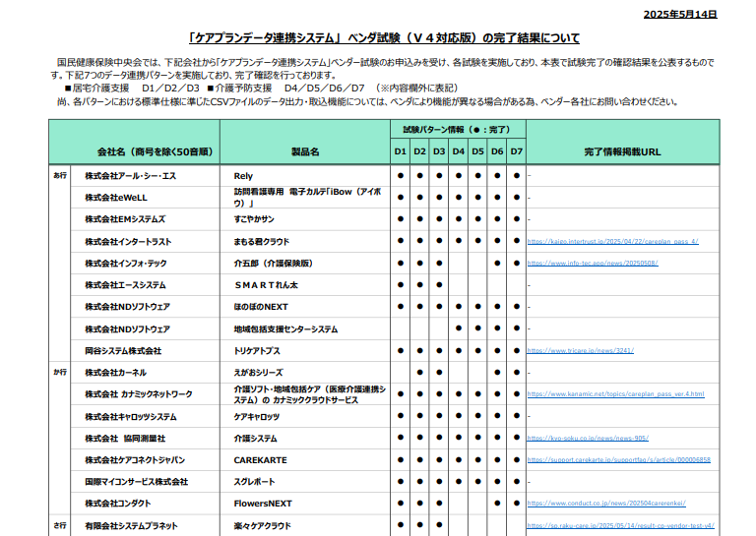Select company 株式会社eWeLL

(116, 198)
